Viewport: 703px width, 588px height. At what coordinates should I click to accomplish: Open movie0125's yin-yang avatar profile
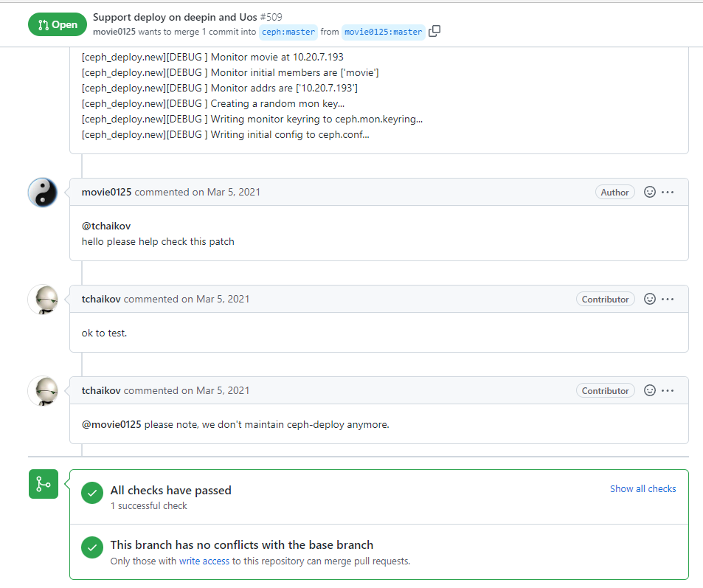tap(43, 193)
